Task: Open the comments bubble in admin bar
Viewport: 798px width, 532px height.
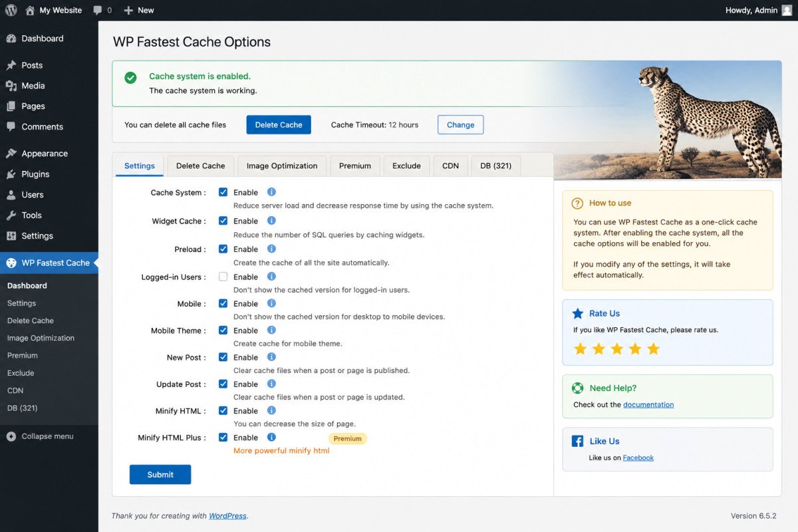Action: tap(98, 10)
